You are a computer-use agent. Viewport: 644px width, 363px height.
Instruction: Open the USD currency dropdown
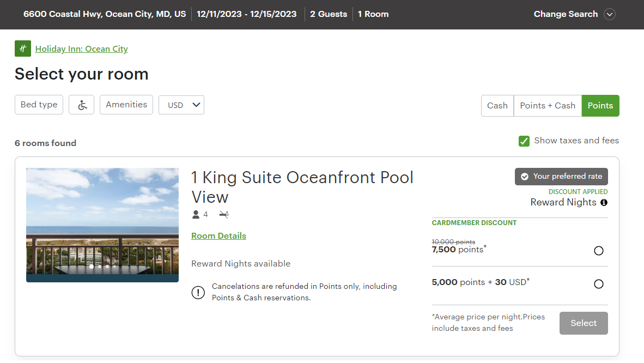[181, 105]
